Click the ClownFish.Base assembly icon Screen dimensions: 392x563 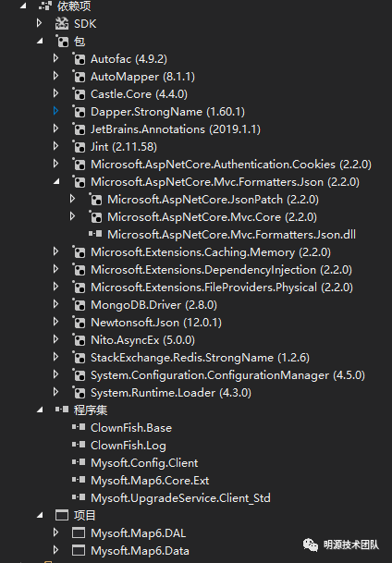click(x=79, y=427)
